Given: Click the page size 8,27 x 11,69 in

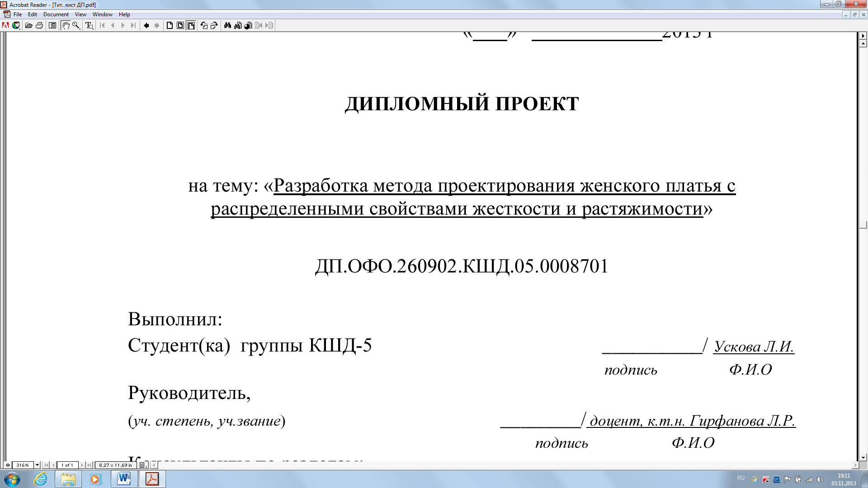Looking at the screenshot, I should 115,465.
